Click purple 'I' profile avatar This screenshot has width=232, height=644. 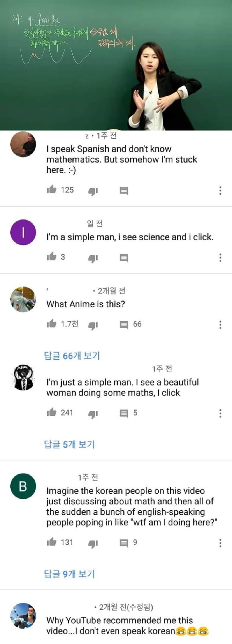point(23,232)
